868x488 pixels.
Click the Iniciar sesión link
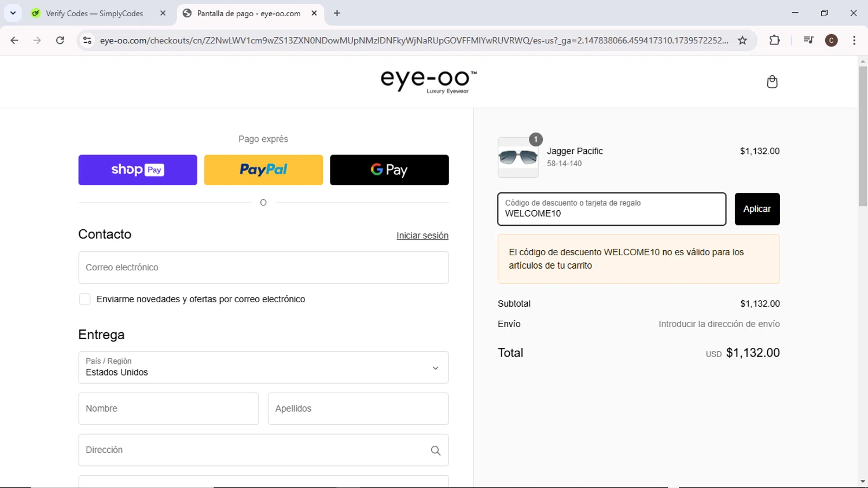click(422, 236)
